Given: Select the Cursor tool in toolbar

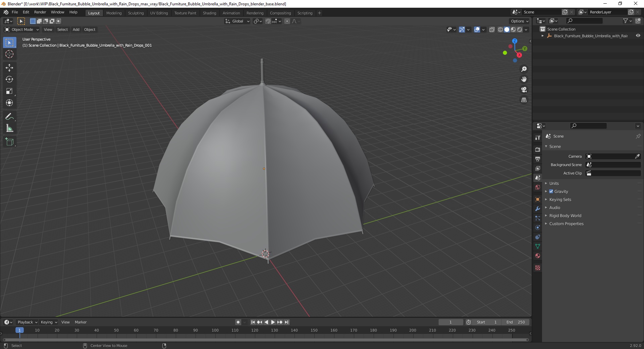Looking at the screenshot, I should click(x=9, y=54).
